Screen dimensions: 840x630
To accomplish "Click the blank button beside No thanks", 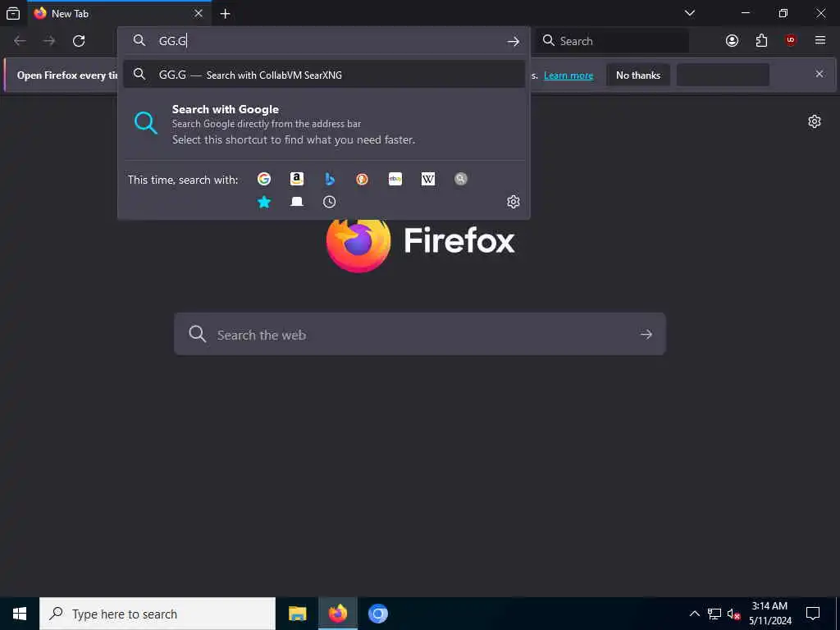I will 724,75.
